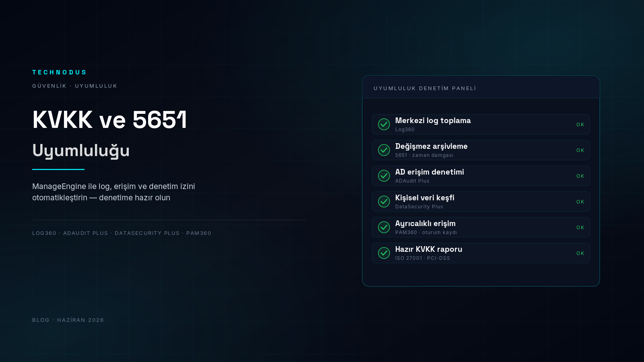Click the green checkmark beside Değişmez arşivleme
This screenshot has width=644, height=362.
(x=384, y=150)
